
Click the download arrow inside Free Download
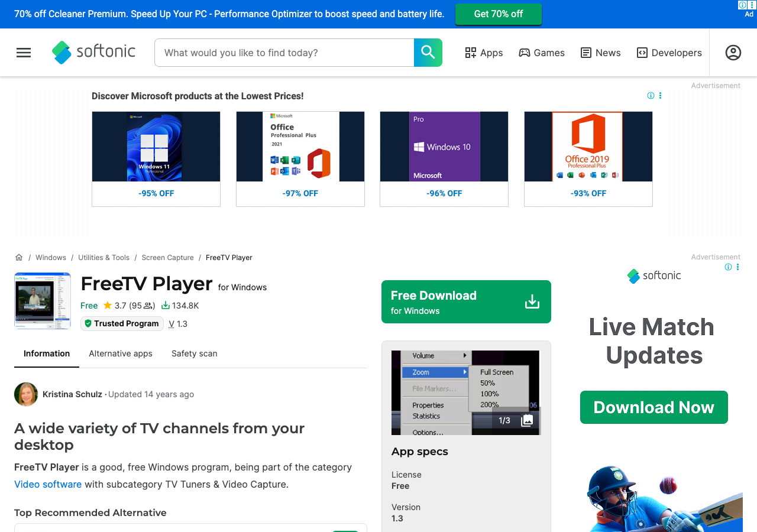(532, 301)
